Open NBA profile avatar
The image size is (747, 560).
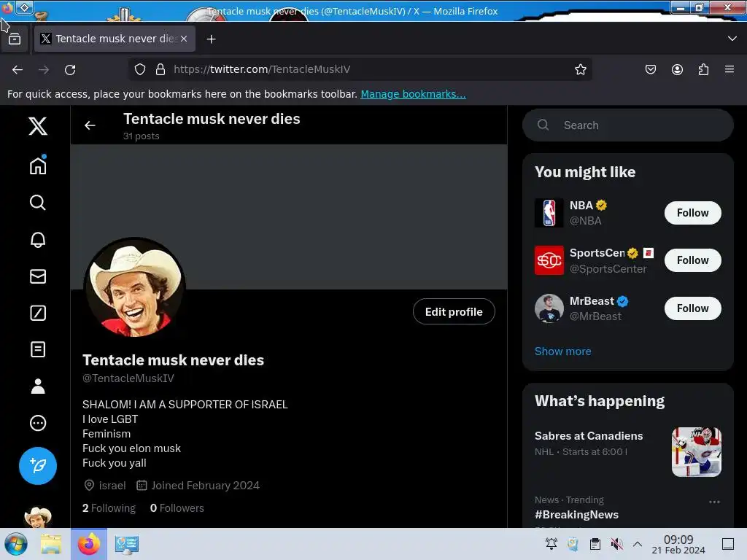549,213
